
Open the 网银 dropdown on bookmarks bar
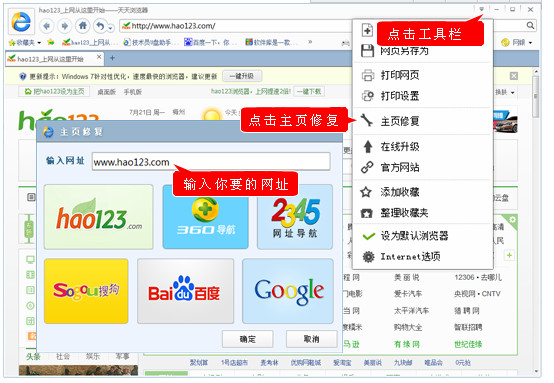coord(517,42)
